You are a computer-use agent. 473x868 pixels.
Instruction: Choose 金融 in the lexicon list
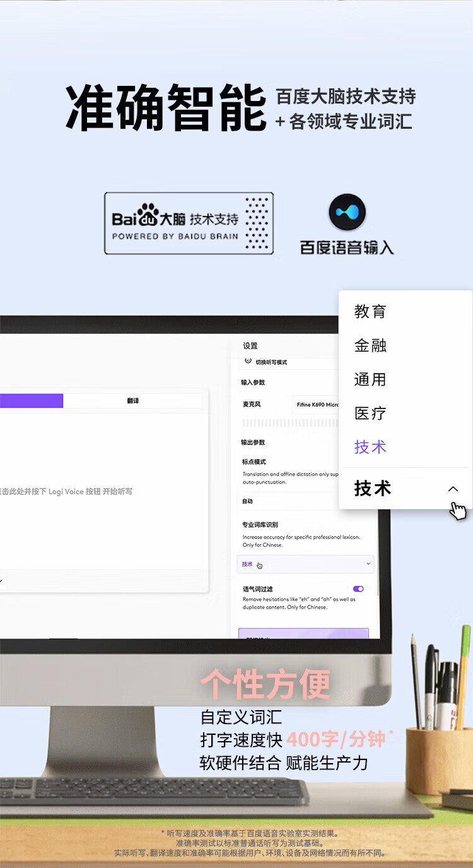tap(370, 345)
